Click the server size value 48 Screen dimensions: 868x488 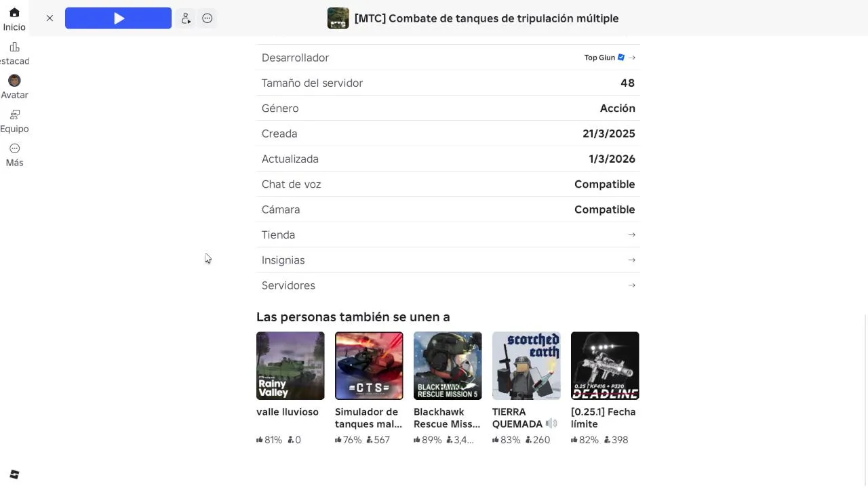627,83
